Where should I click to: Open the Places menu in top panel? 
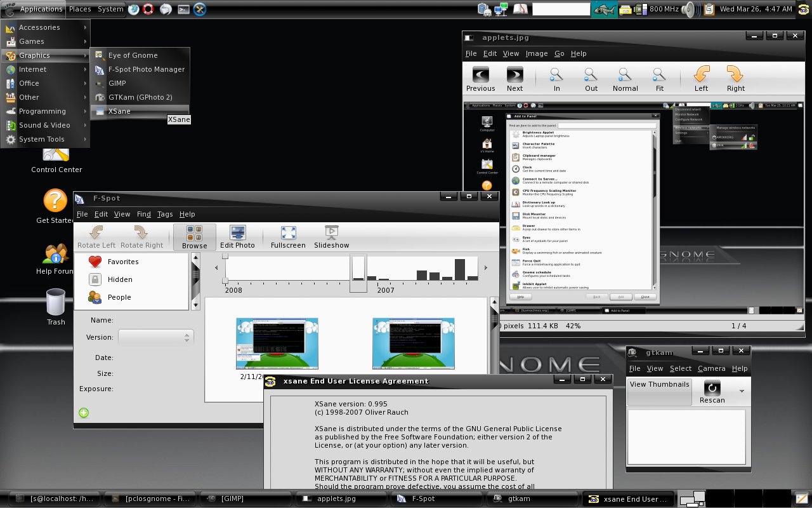(x=80, y=9)
